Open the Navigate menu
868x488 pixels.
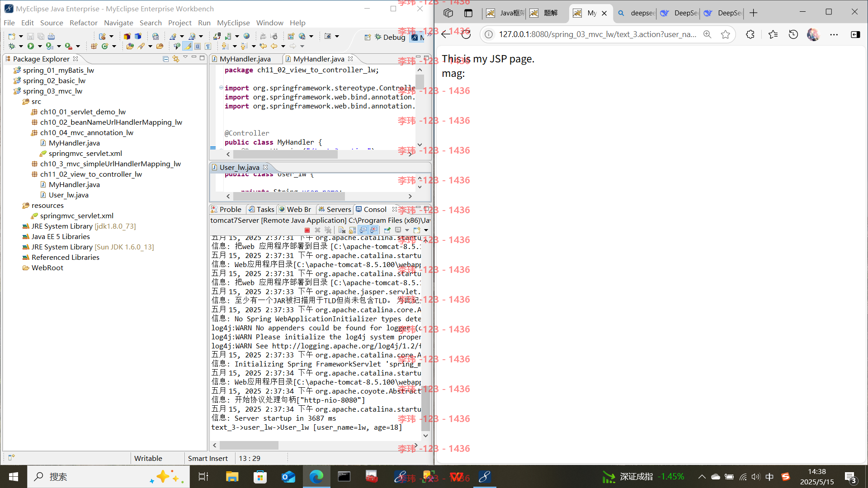118,23
